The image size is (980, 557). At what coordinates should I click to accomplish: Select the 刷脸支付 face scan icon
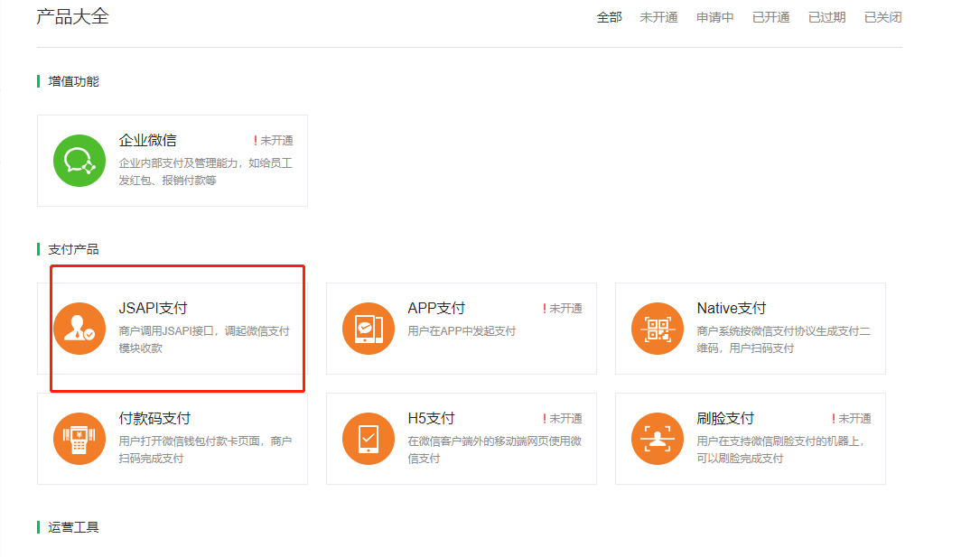(x=658, y=439)
